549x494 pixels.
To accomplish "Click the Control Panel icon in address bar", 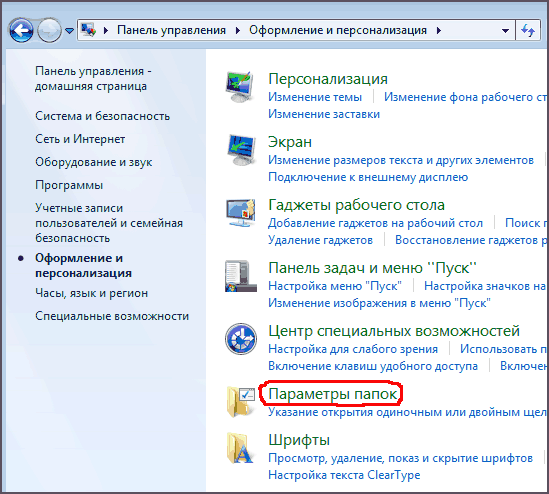I will pos(88,30).
